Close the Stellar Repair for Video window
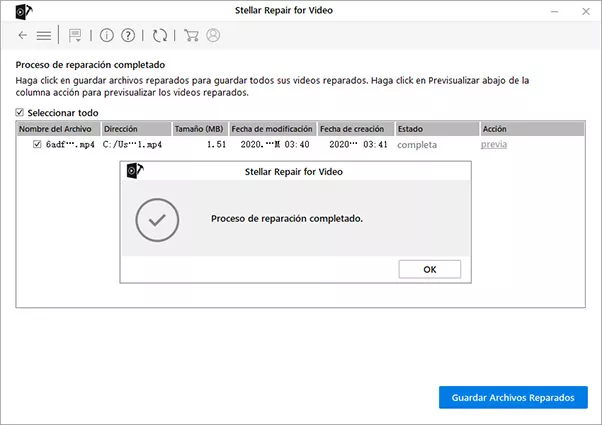Screen dimensions: 602x425 coord(586,12)
